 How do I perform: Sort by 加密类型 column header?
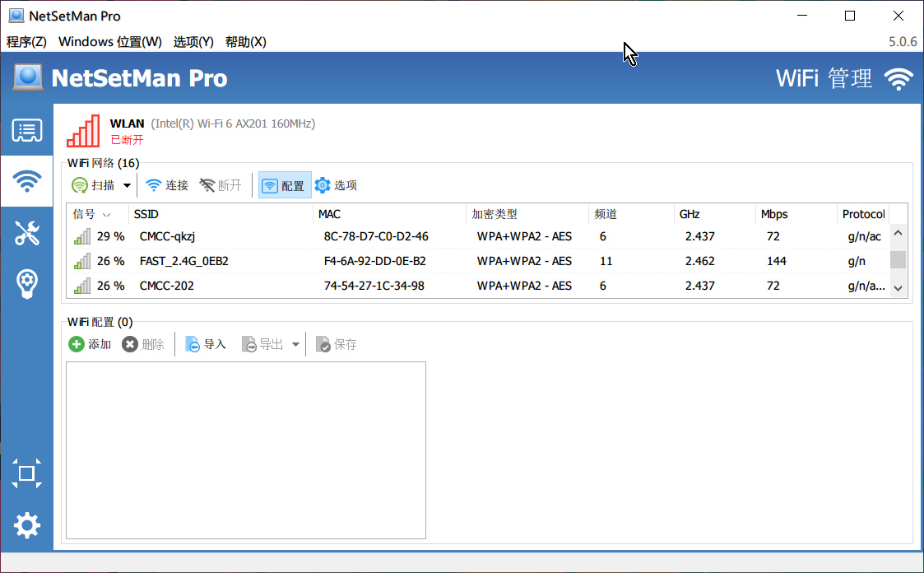click(527, 214)
